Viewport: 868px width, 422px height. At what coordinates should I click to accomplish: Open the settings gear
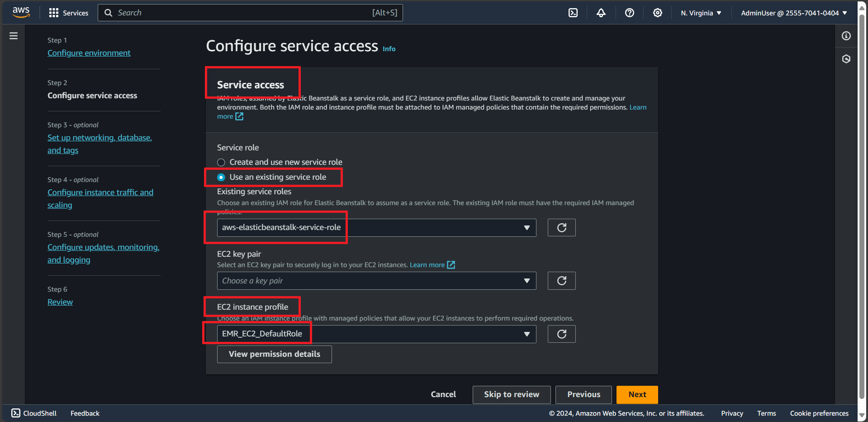click(x=658, y=13)
